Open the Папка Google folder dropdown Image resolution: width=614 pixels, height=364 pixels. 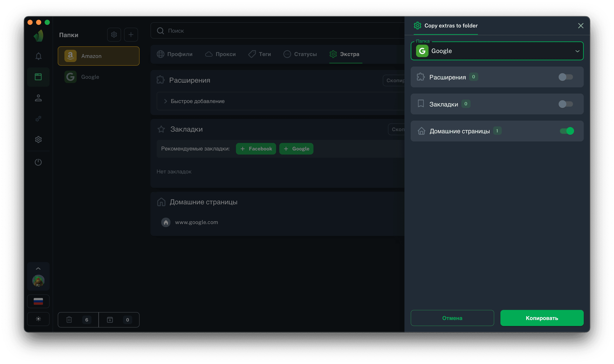click(497, 51)
